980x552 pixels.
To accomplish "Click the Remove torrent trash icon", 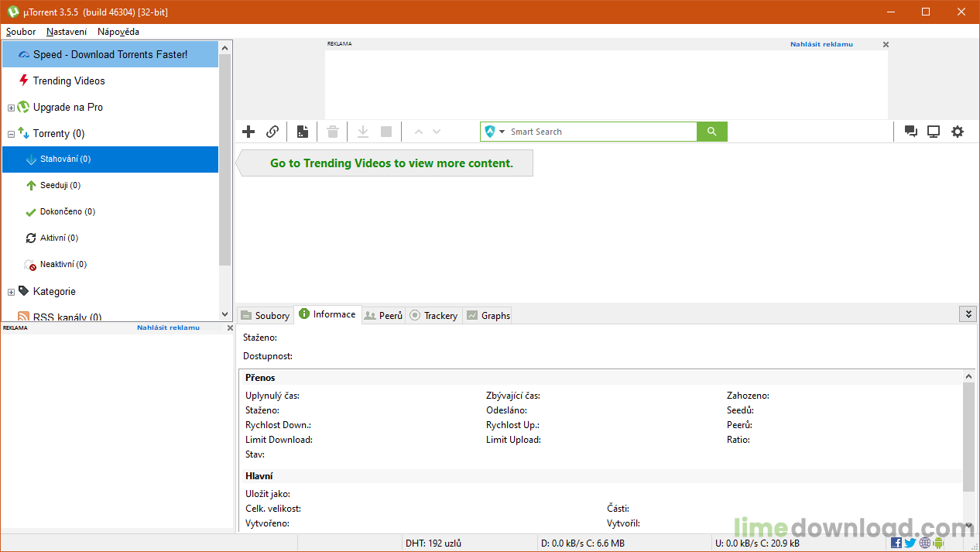I will coord(333,132).
